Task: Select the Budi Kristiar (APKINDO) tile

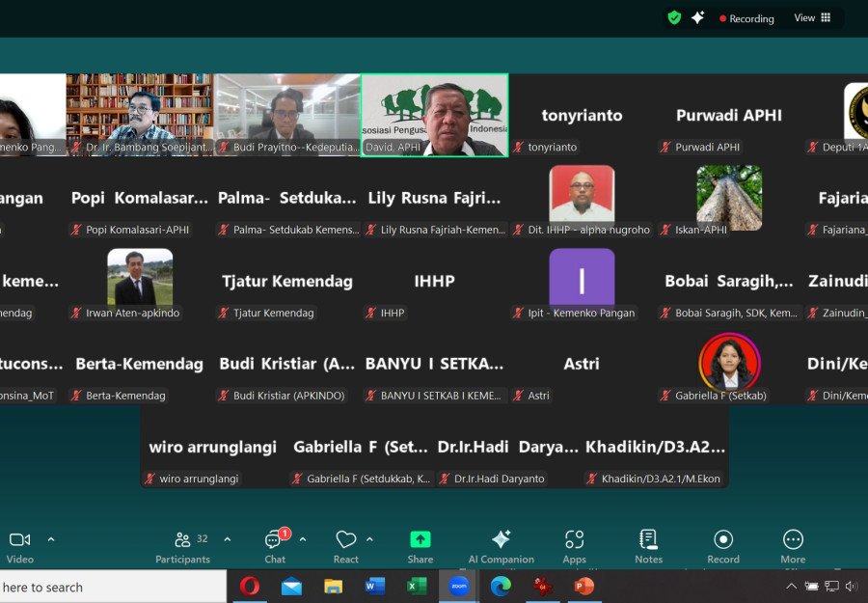Action: coord(287,364)
